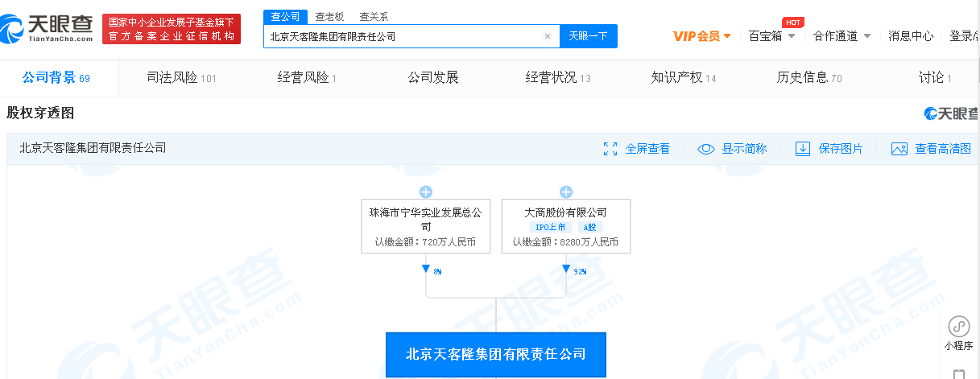Click 全屏查看 fullscreen text button

coord(647,149)
